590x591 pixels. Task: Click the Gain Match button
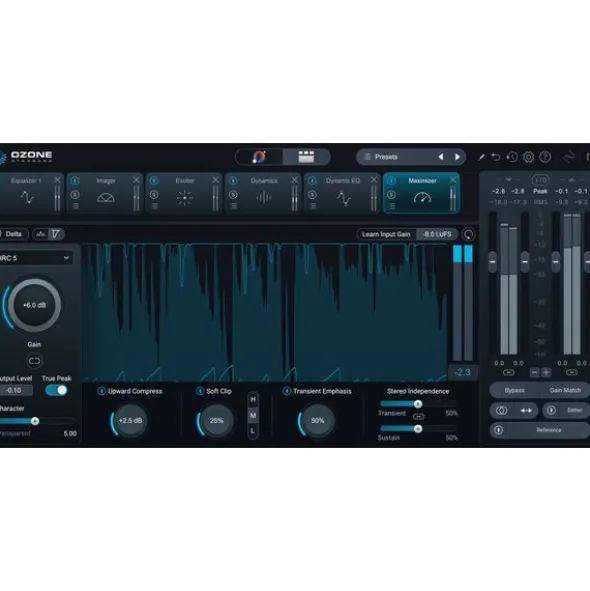565,390
